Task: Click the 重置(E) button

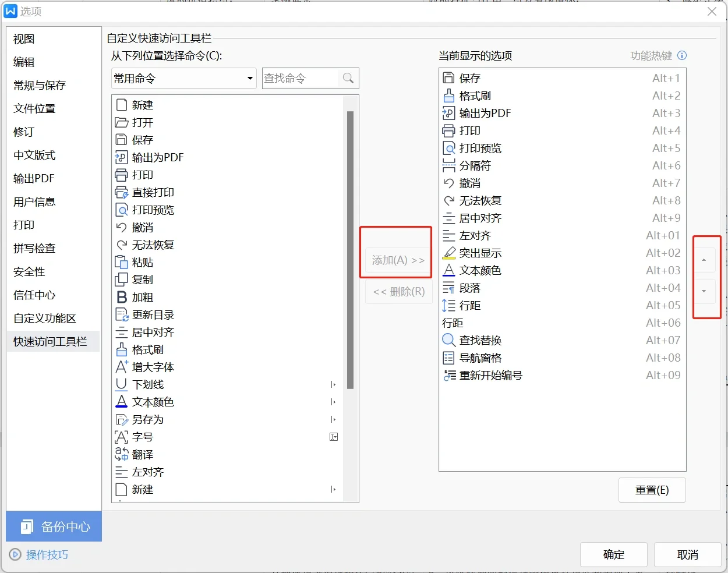Action: [652, 490]
